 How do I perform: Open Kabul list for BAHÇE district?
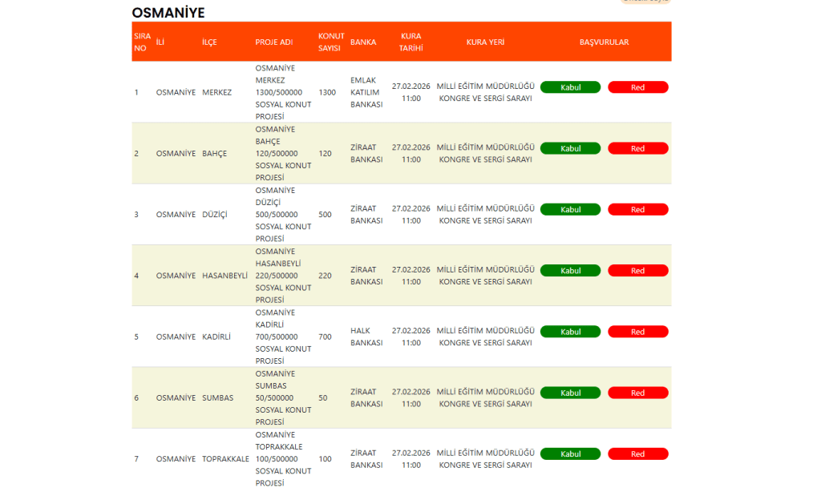[x=570, y=148]
